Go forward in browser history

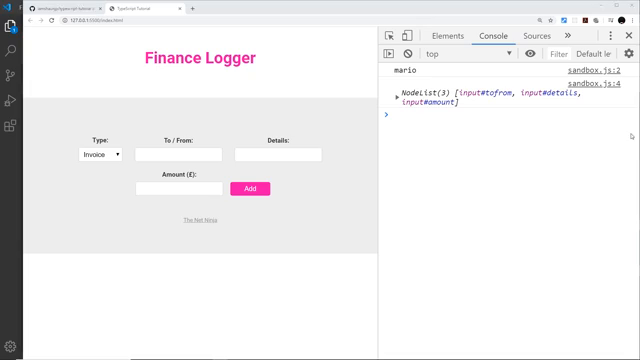point(41,20)
